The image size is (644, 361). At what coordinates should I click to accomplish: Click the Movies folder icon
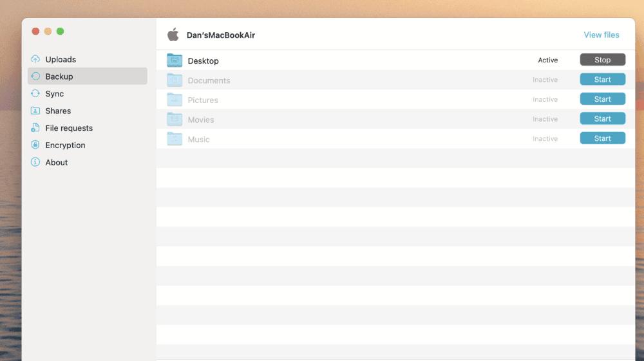click(175, 119)
